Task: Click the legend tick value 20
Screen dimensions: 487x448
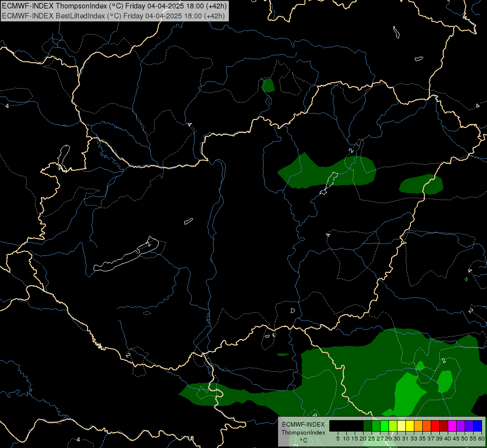Action: coord(364,439)
